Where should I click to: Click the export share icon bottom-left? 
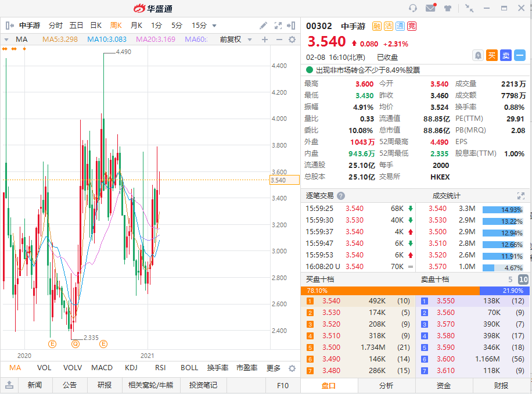point(9,385)
